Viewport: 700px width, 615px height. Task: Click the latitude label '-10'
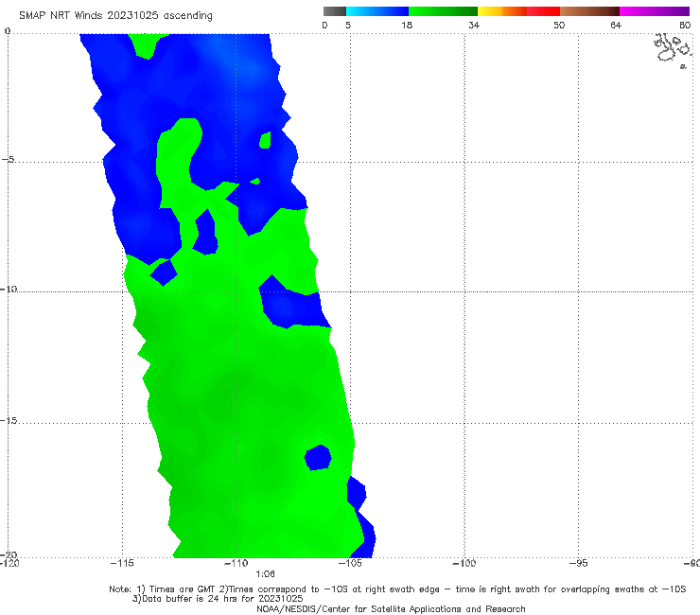pyautogui.click(x=8, y=289)
